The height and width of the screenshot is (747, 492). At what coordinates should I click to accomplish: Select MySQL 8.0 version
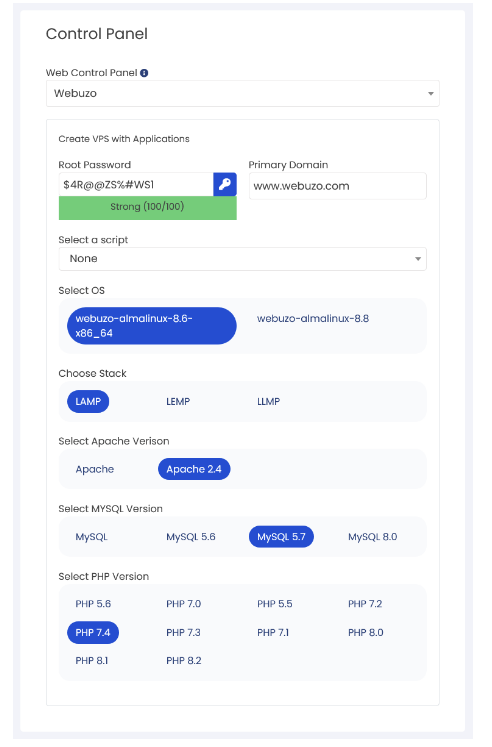coord(372,537)
